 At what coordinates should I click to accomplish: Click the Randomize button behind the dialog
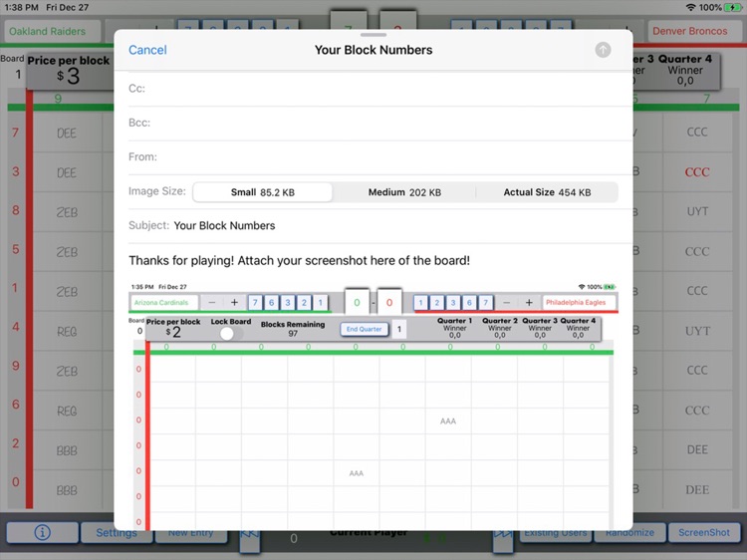pos(629,533)
